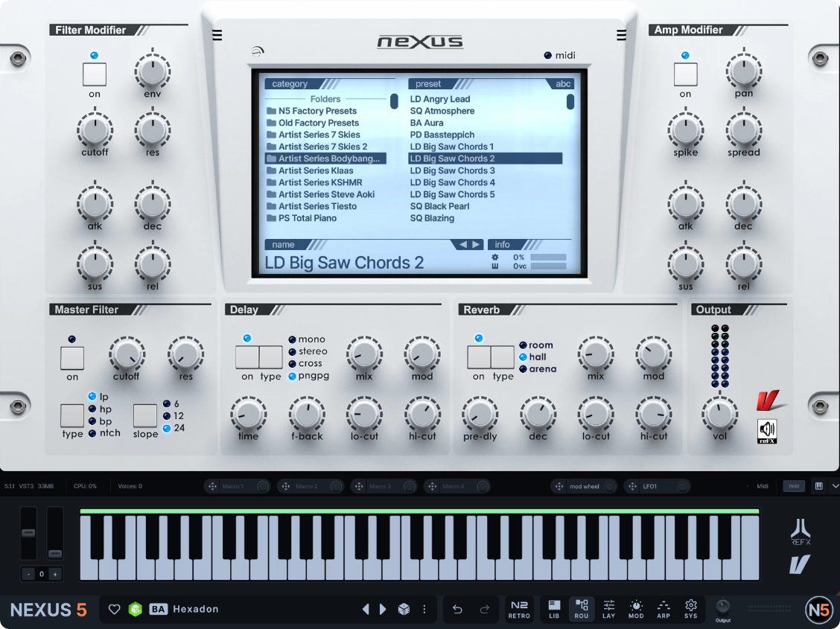Select the 12 slope option
Image resolution: width=840 pixels, height=629 pixels.
pos(173,416)
